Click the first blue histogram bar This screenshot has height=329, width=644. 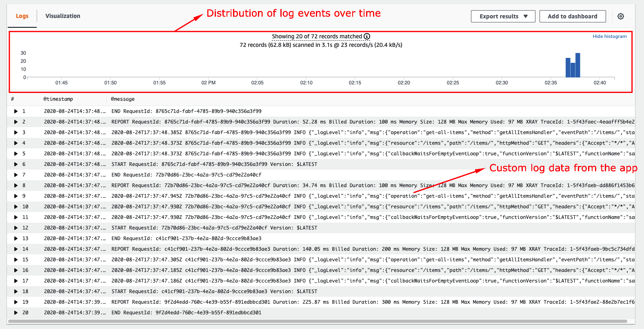[568, 68]
